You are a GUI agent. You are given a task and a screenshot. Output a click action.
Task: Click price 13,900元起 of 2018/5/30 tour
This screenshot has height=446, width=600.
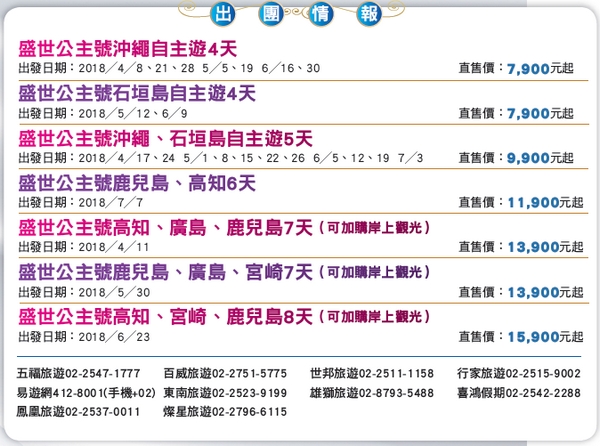[x=545, y=292]
